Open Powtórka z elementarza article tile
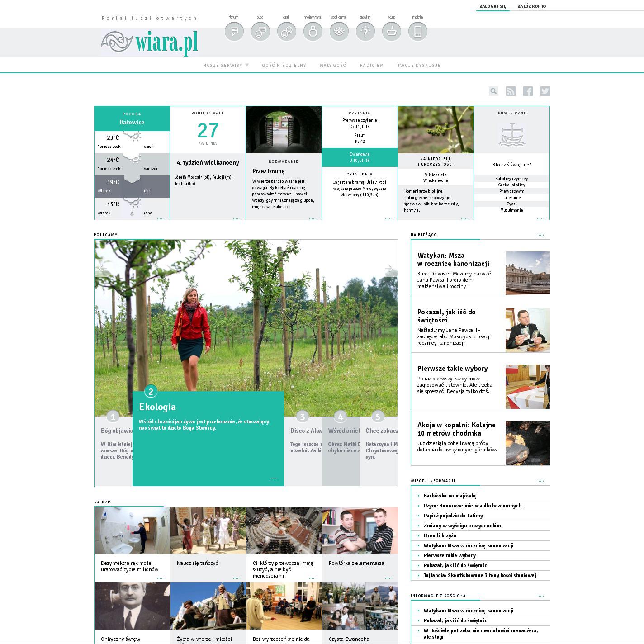Screen dimensions: 644x644 360,545
